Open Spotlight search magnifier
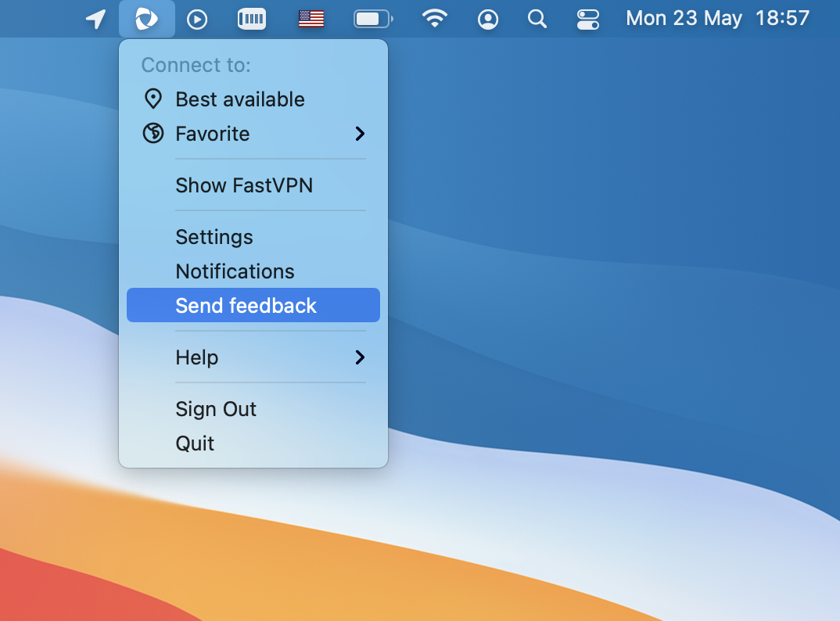The width and height of the screenshot is (840, 621). click(x=537, y=20)
